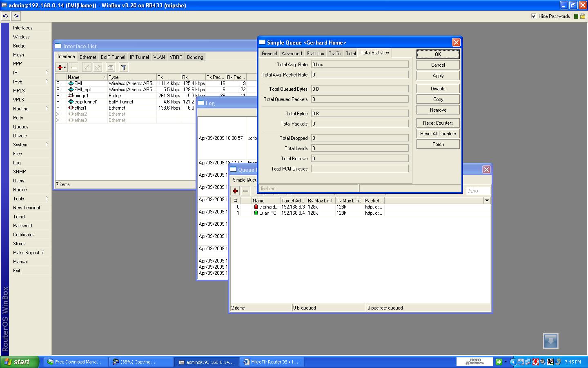Click the Undo arrow in WinBox toolbar

click(x=6, y=16)
